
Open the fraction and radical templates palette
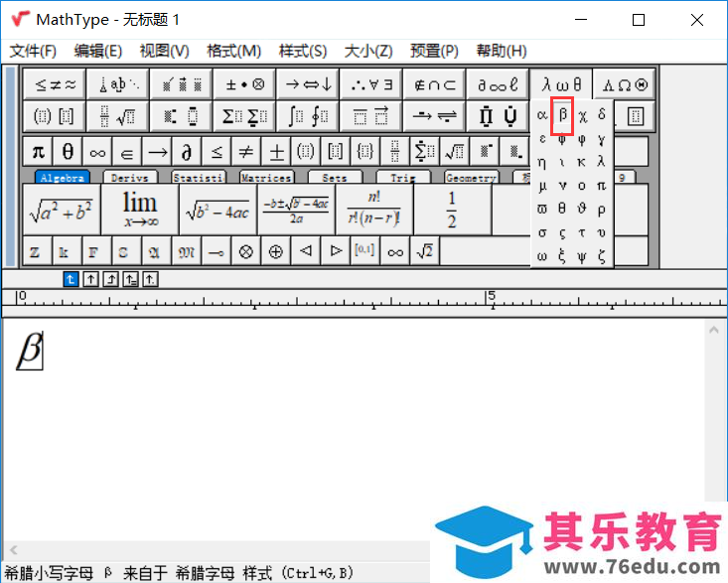pyautogui.click(x=118, y=116)
